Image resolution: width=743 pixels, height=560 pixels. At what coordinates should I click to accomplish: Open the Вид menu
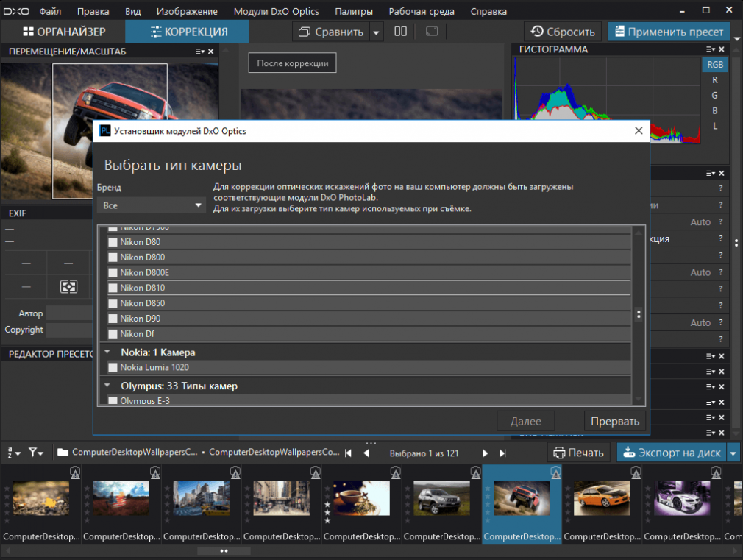132,11
